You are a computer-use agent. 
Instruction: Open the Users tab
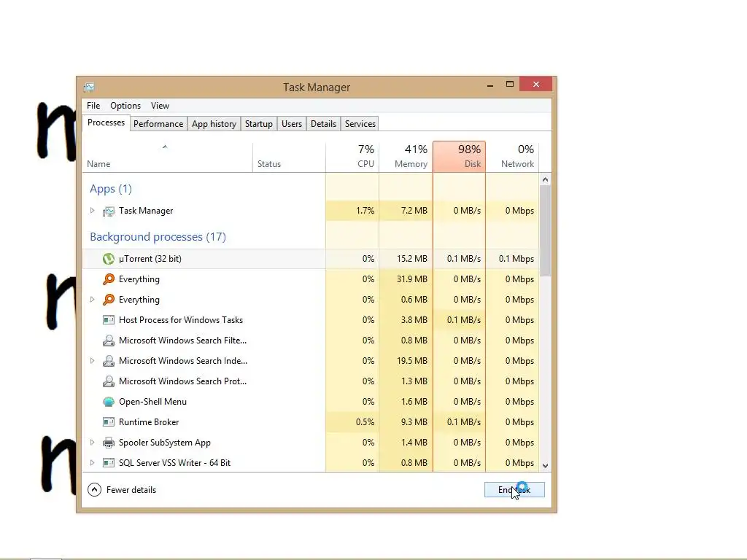tap(292, 124)
